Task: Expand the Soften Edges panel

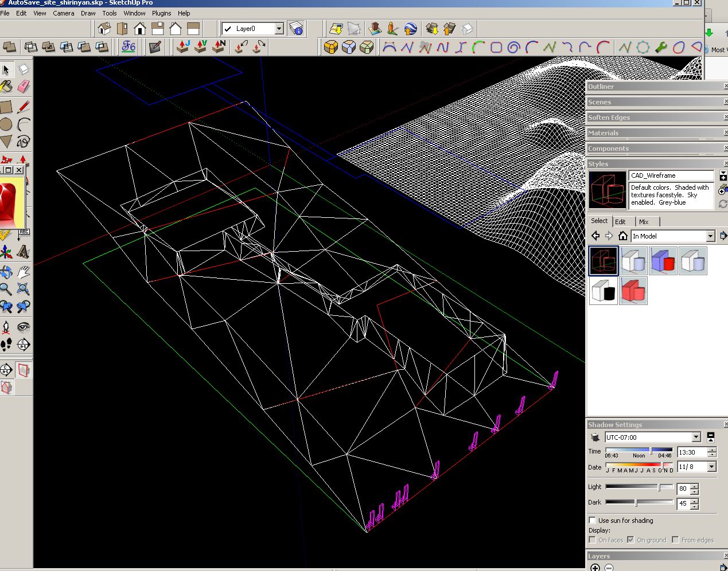Action: coord(609,118)
